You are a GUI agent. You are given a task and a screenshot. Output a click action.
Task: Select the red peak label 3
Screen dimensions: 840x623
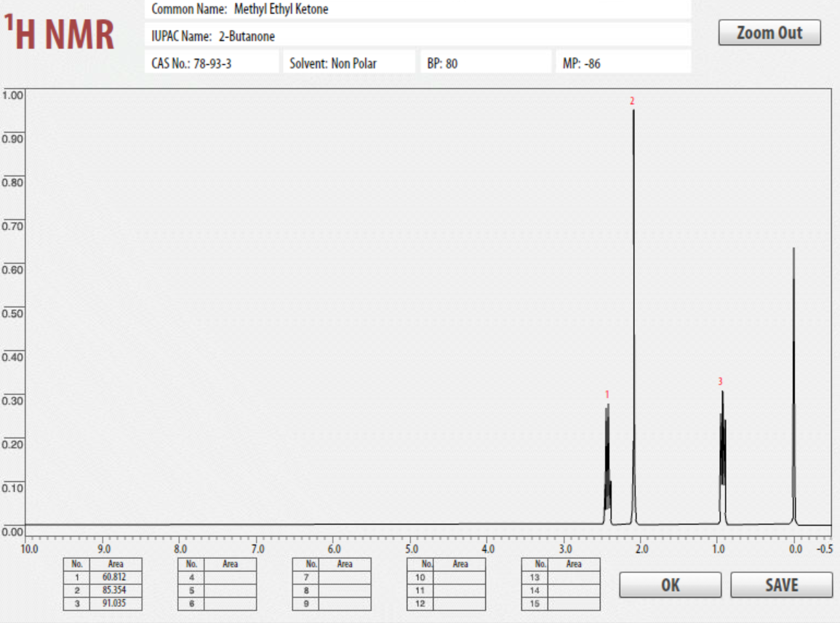[719, 380]
